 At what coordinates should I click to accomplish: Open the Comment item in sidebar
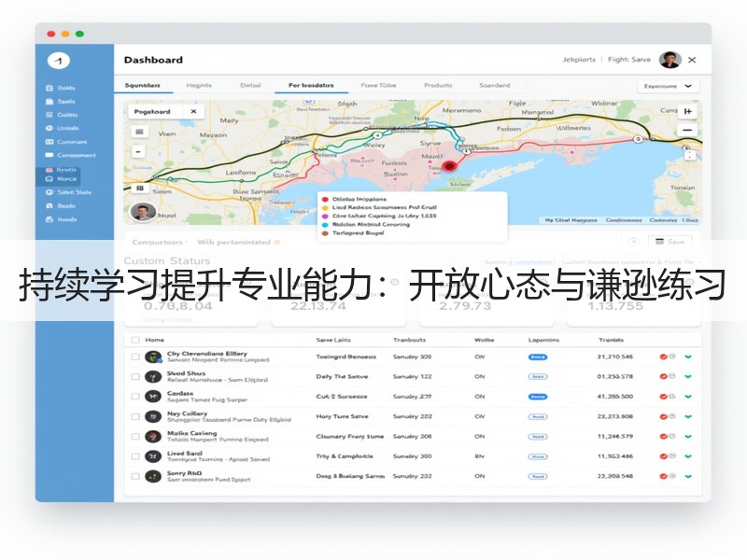[x=66, y=142]
